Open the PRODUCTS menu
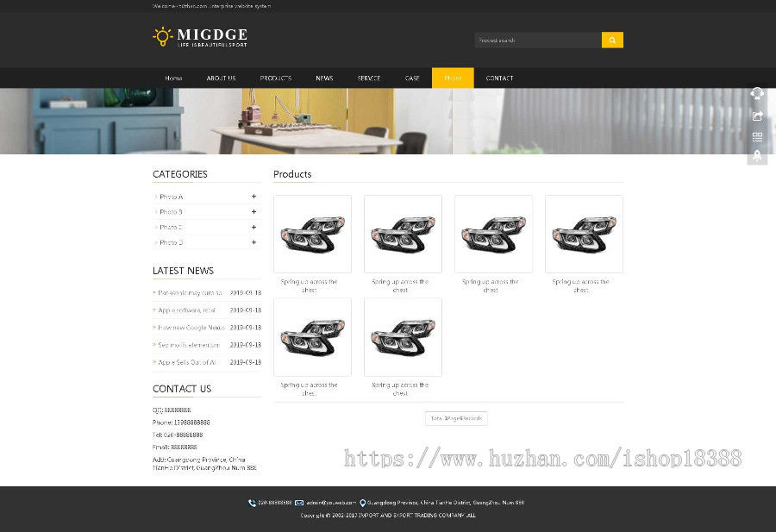 pos(276,78)
